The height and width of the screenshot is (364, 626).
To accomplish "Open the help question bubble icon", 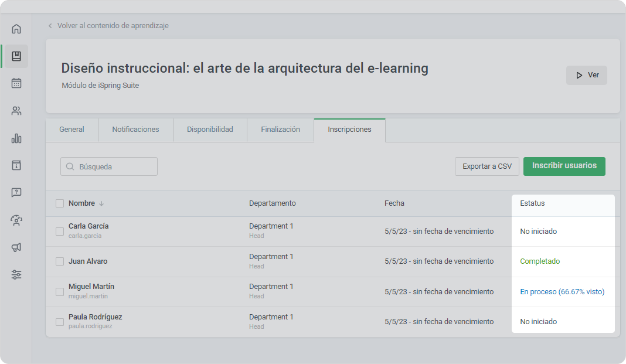I will point(16,193).
